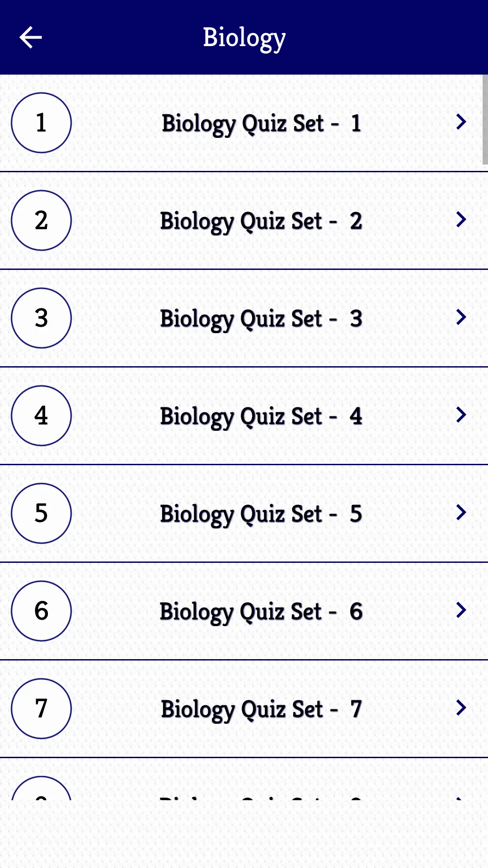
Task: Tap the circled number 2 icon
Action: pyautogui.click(x=41, y=221)
